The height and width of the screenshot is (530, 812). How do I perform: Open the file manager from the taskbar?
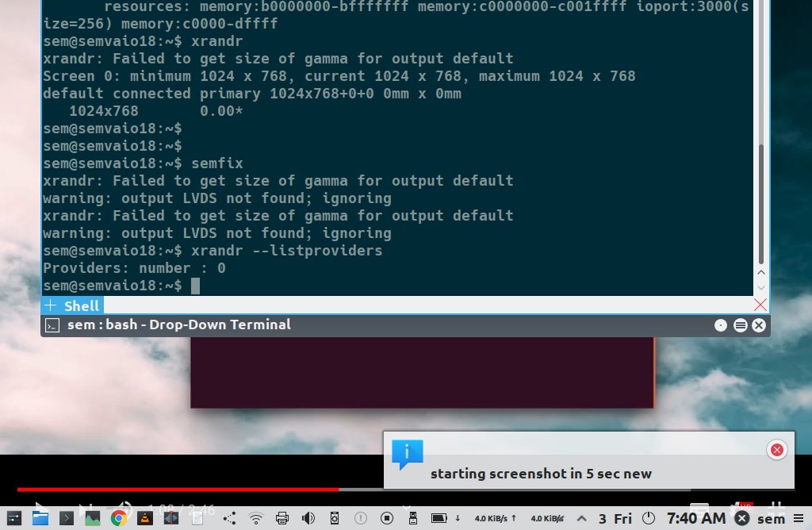pos(40,518)
